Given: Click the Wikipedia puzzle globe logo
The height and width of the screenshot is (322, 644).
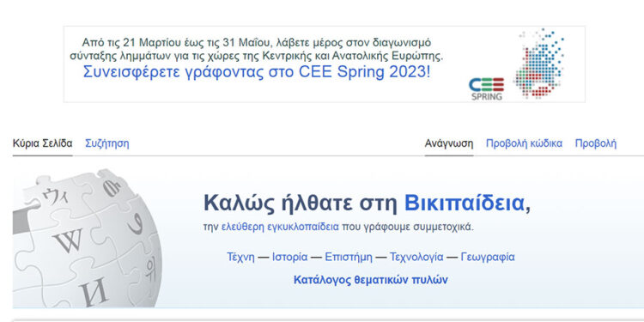Looking at the screenshot, I should click(x=87, y=238).
